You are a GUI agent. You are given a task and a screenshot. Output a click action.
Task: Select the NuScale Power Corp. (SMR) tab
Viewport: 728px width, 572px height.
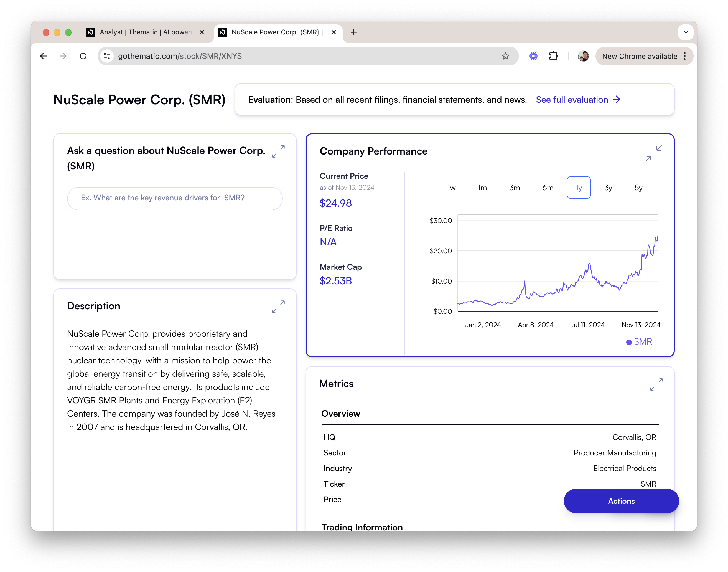278,32
